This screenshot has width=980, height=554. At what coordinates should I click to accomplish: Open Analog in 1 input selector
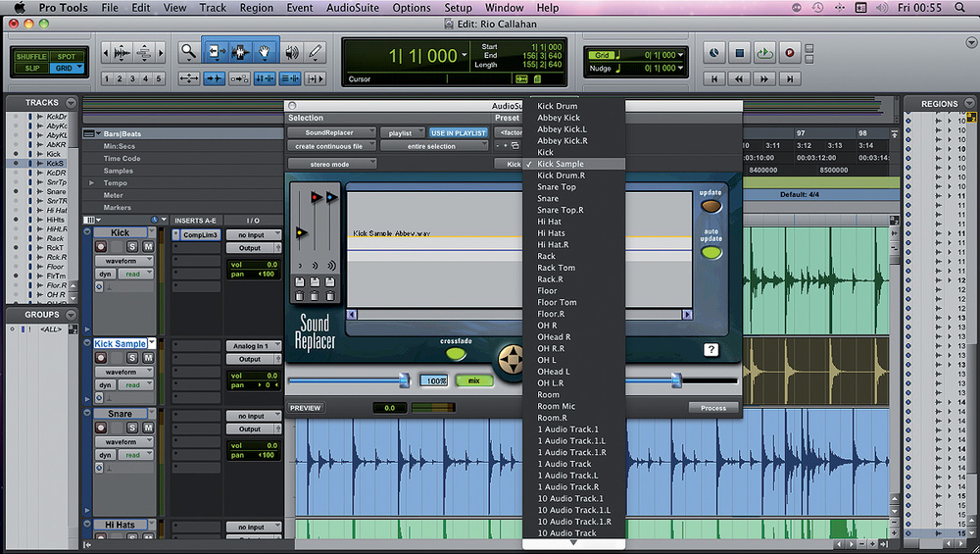pos(253,346)
